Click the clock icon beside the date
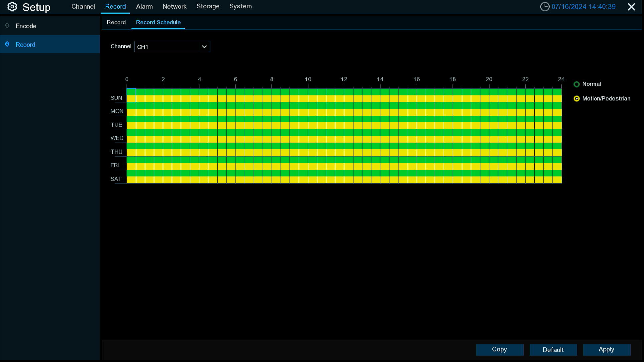The image size is (644, 362). pos(545,7)
